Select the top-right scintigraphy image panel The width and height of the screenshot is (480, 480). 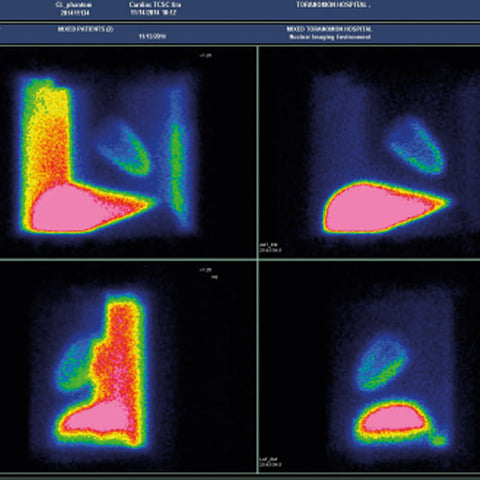click(x=369, y=152)
